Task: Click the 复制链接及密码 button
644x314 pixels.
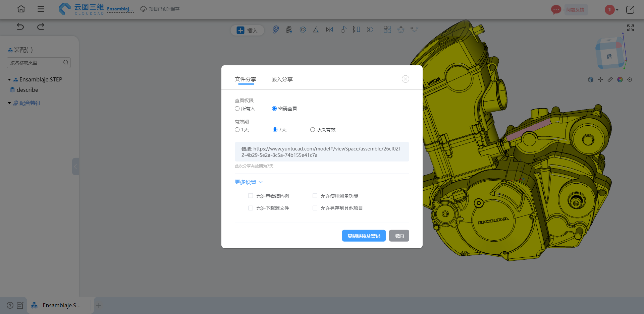Action: click(364, 236)
